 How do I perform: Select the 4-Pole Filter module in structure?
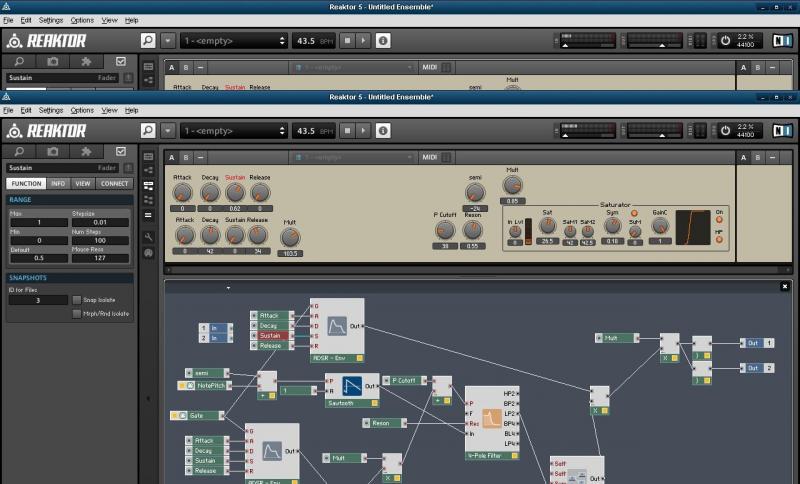coord(492,423)
